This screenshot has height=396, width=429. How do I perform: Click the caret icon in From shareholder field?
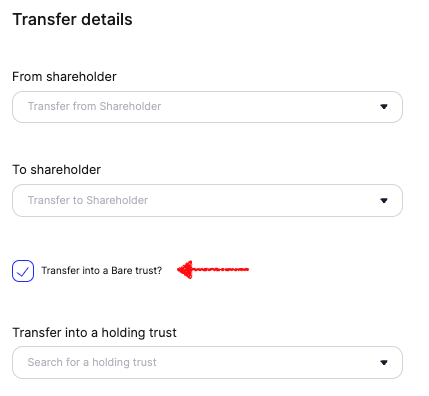384,107
